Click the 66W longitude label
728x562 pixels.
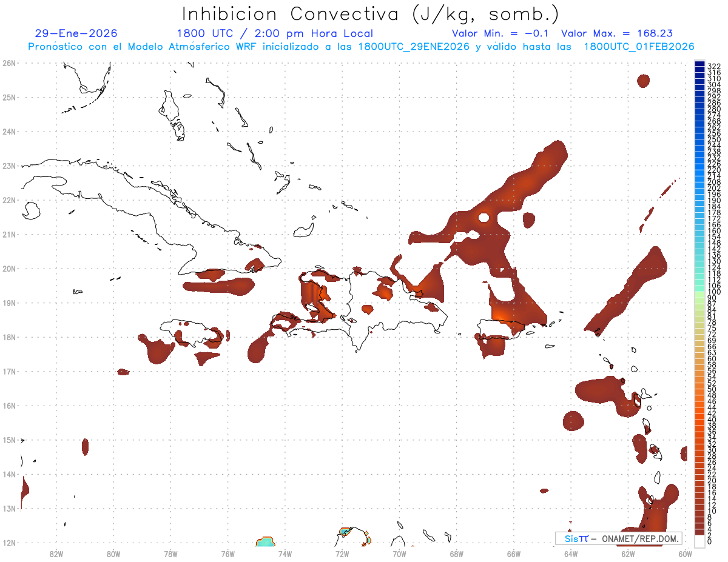(513, 553)
